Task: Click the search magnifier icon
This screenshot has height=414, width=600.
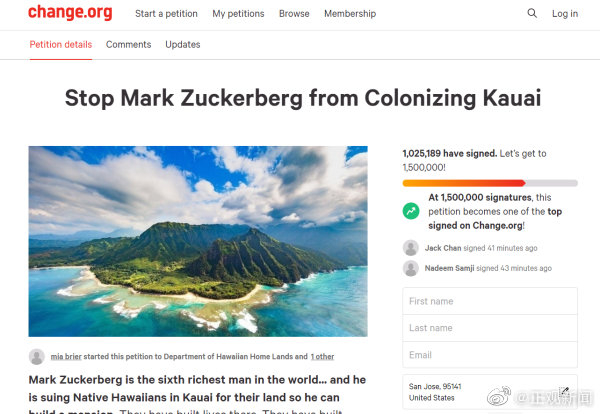Action: [x=532, y=14]
